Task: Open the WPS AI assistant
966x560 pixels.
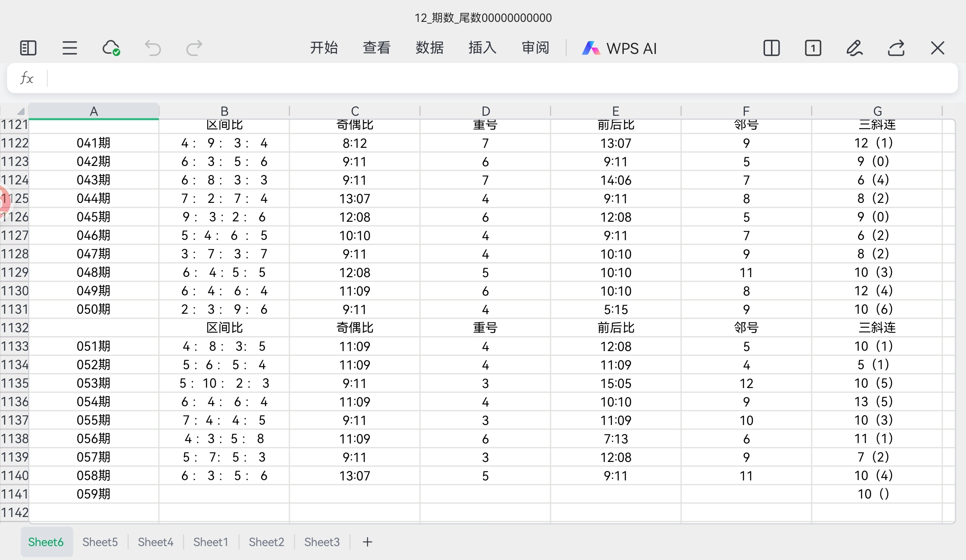Action: click(x=619, y=48)
